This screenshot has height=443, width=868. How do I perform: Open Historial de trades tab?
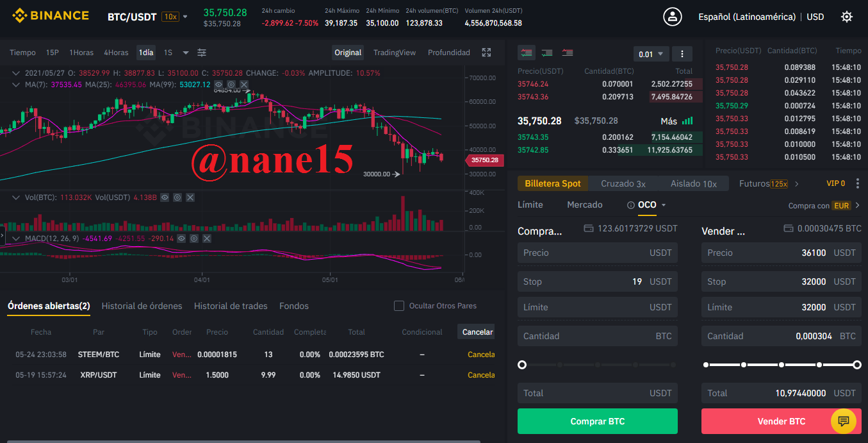[x=231, y=306]
